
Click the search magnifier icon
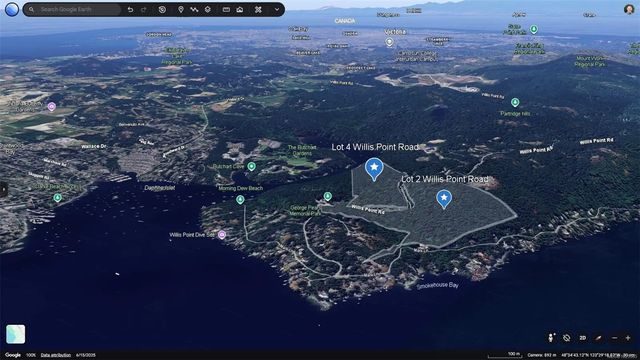tap(31, 9)
